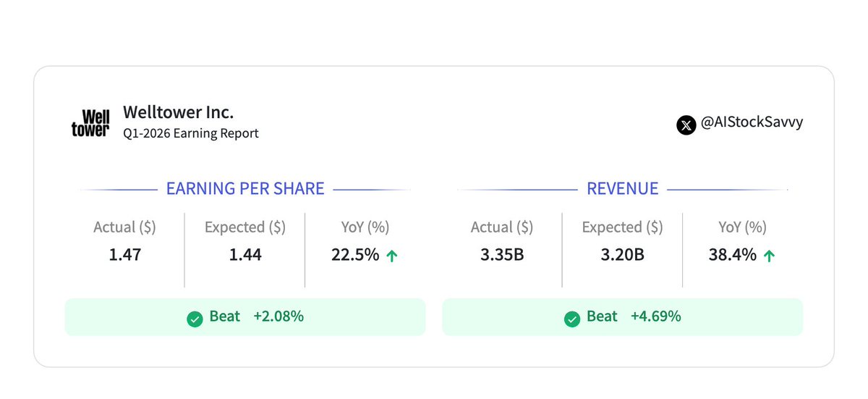This screenshot has width=868, height=399.
Task: Click the checkmark icon in the Revenue Beat banner
Action: pyautogui.click(x=571, y=318)
